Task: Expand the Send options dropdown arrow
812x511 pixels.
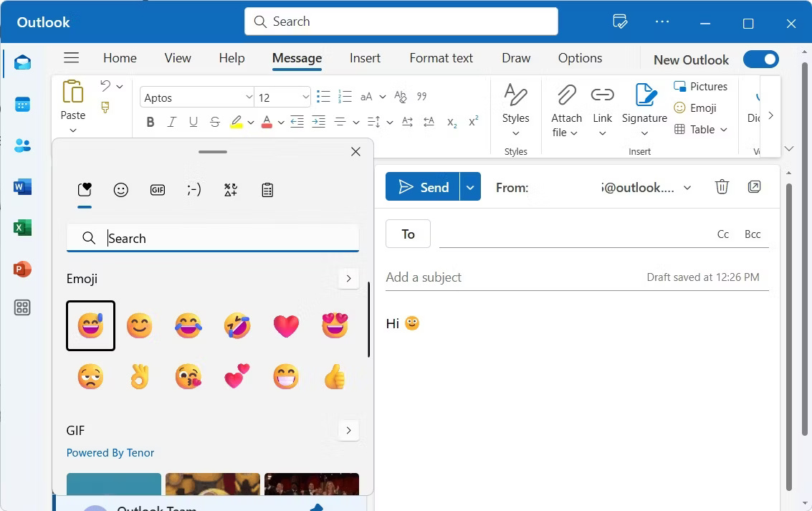Action: point(470,188)
